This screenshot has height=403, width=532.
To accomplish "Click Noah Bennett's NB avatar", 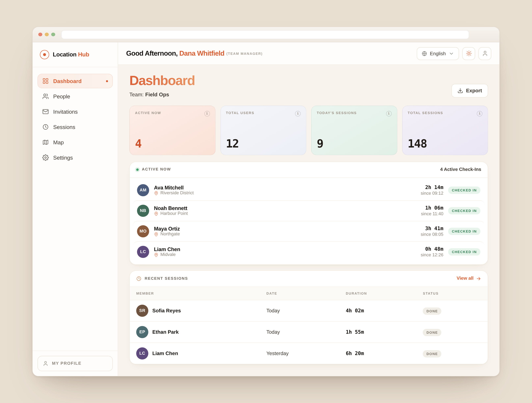I will (x=143, y=211).
